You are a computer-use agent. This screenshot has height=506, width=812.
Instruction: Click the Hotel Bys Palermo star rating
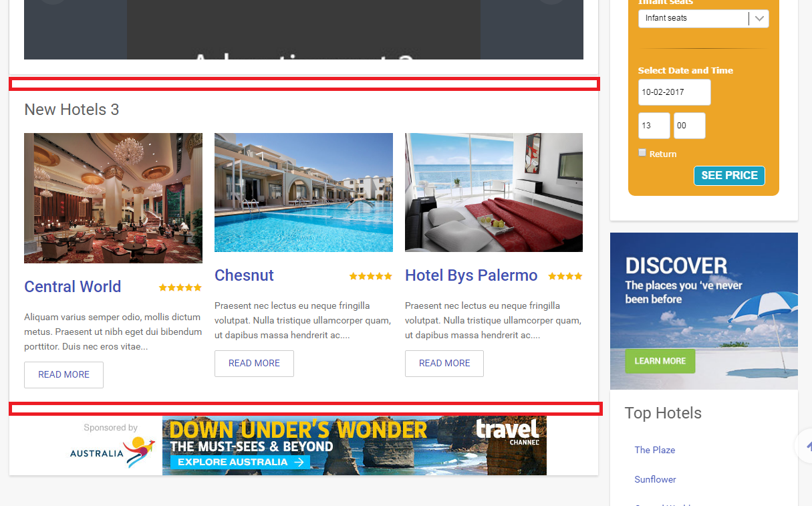click(x=565, y=276)
